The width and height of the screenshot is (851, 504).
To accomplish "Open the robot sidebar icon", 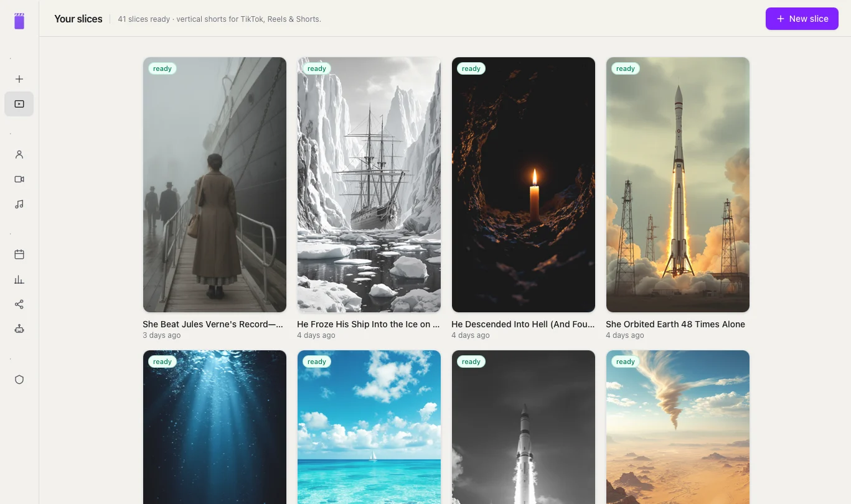I will pos(19,329).
